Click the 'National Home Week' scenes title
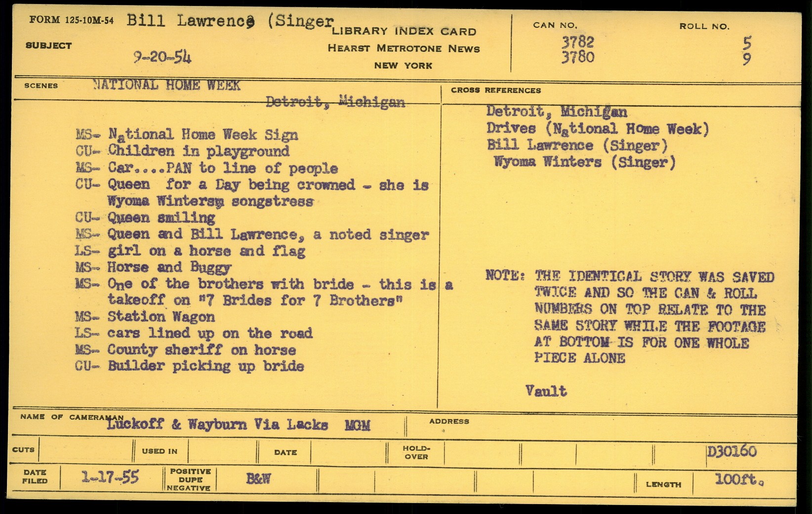This screenshot has width=812, height=514. pos(167,86)
